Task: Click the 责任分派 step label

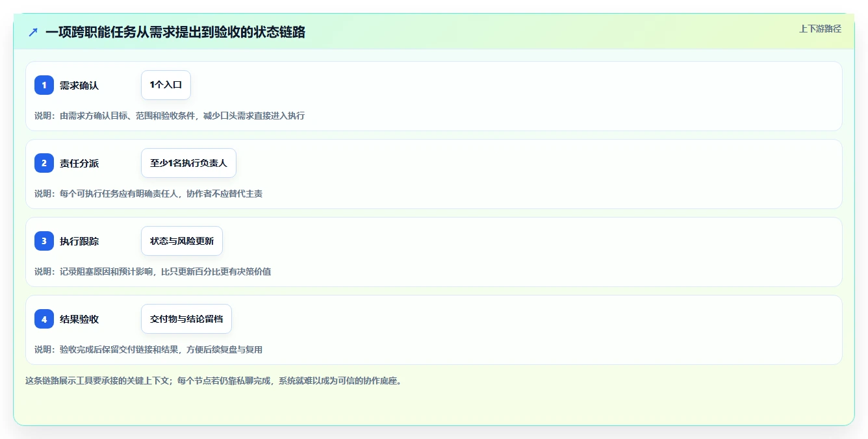Action: tap(79, 163)
